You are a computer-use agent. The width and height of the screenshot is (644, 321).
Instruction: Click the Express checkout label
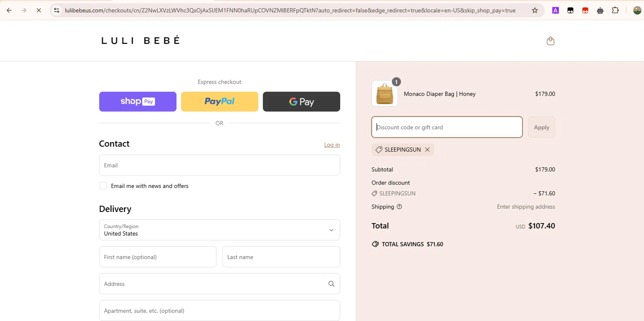click(219, 82)
